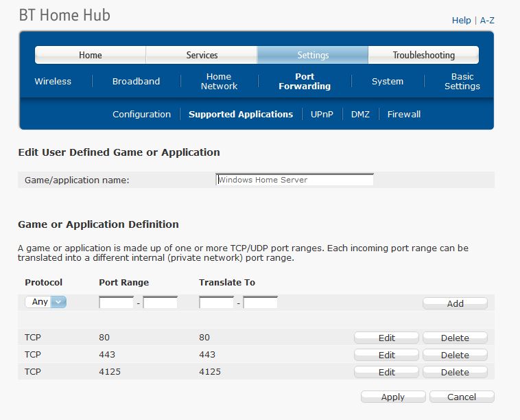
Task: Open System settings
Action: click(388, 81)
